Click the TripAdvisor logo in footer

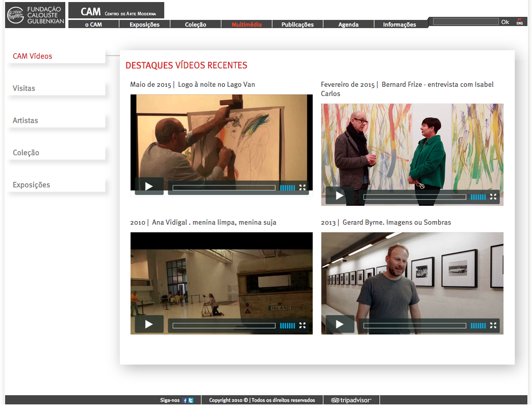(351, 400)
